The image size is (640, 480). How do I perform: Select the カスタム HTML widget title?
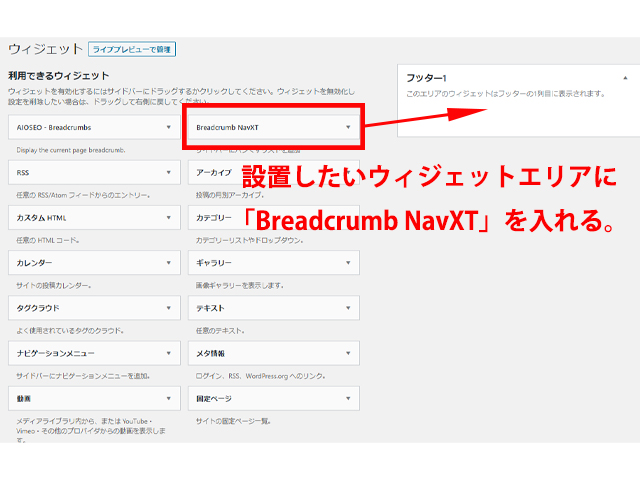click(41, 218)
